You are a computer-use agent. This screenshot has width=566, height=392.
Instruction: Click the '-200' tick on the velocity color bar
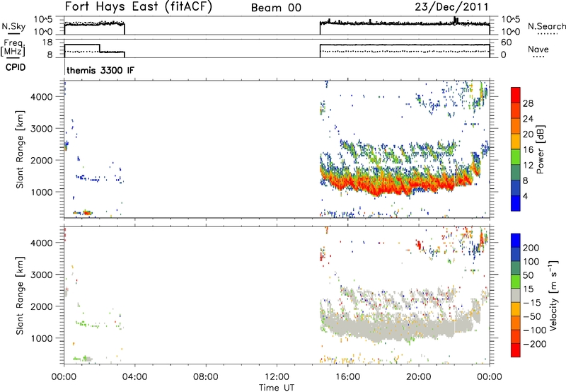[534, 344]
